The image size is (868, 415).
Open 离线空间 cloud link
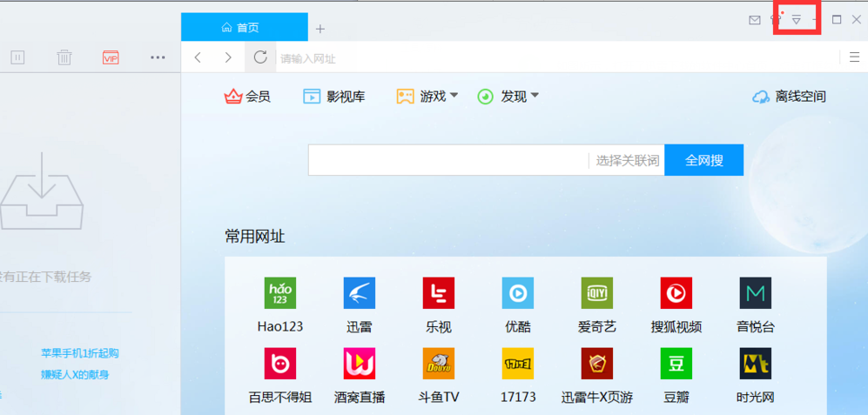point(789,97)
